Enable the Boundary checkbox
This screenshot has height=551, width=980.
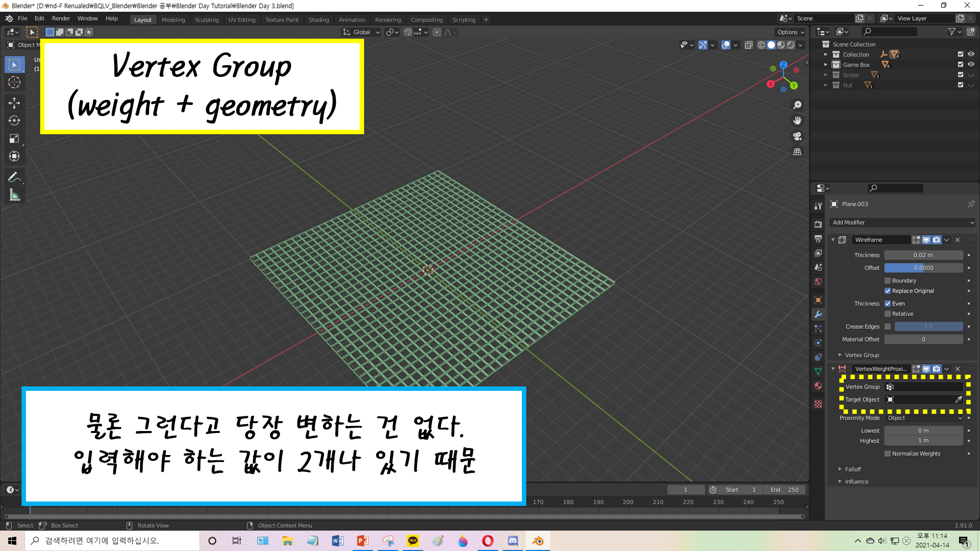[x=887, y=281]
